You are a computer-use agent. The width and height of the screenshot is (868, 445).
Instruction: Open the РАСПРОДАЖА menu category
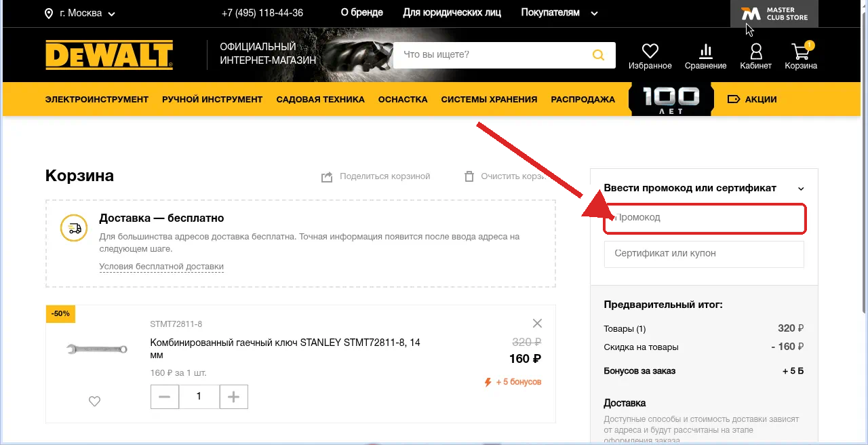(x=583, y=99)
